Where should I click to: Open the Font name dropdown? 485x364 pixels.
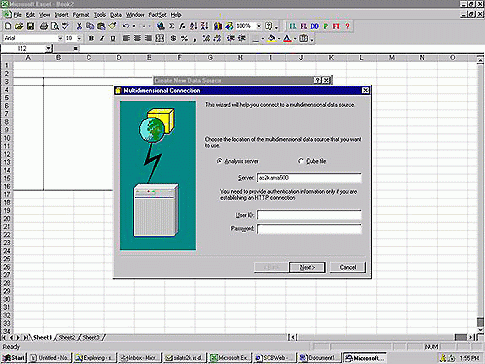click(60, 38)
